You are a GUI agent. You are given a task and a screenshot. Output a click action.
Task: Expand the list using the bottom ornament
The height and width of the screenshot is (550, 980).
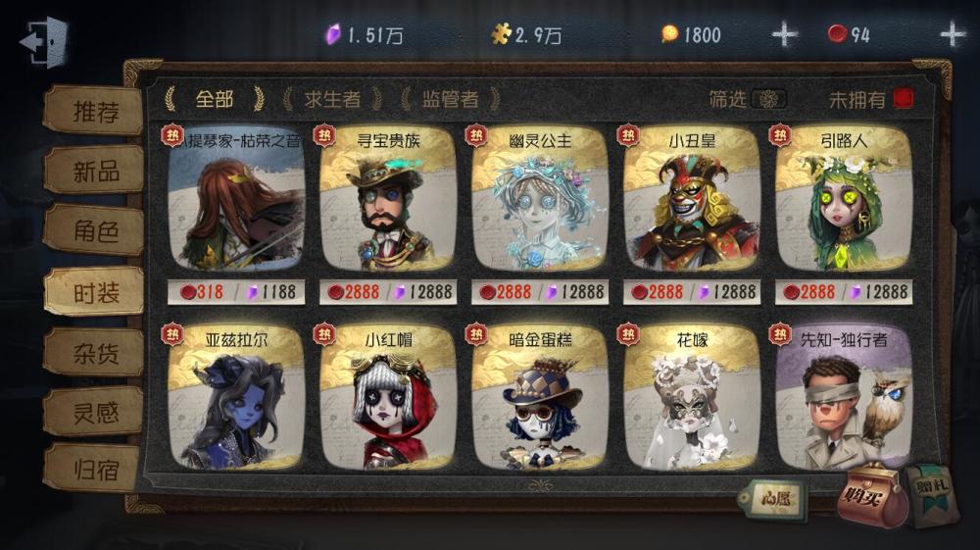(541, 484)
